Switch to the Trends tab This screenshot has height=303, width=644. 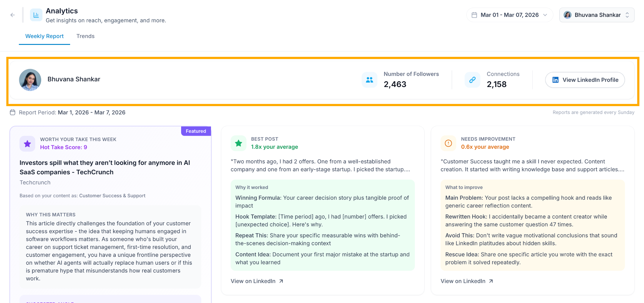[x=86, y=36]
